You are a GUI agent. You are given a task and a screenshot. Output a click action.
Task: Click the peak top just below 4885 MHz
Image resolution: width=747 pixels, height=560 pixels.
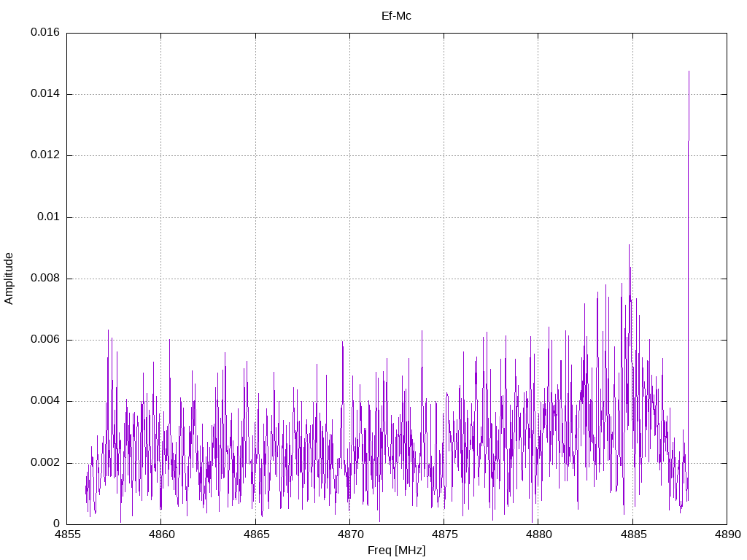pos(629,245)
